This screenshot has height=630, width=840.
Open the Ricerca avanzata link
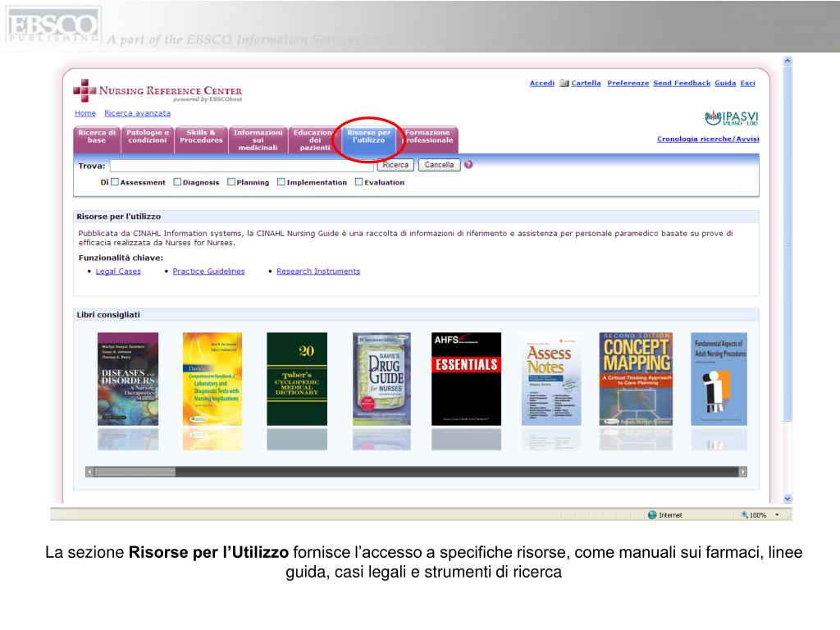pyautogui.click(x=137, y=113)
